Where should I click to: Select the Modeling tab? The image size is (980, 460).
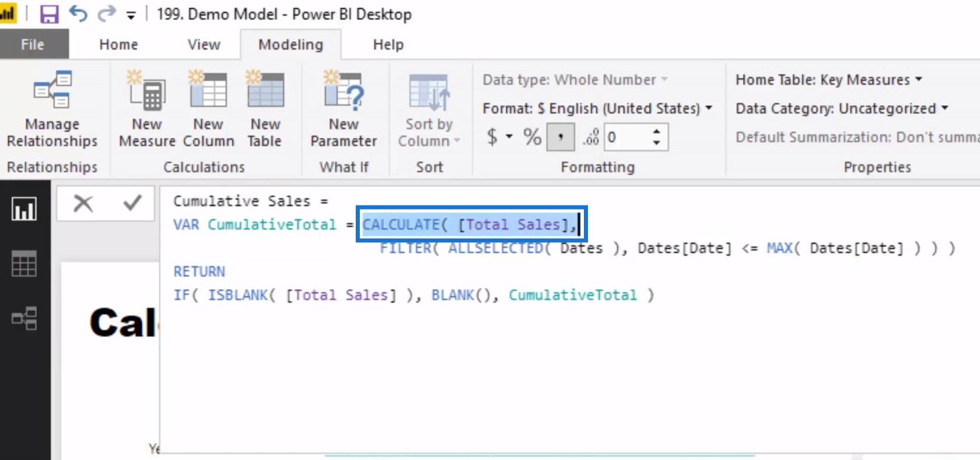click(290, 44)
